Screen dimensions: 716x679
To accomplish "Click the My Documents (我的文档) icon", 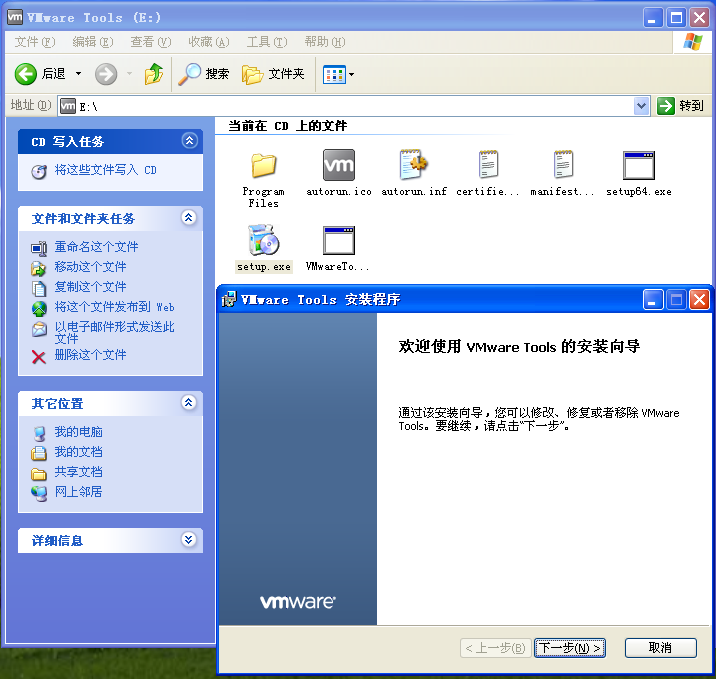I will (x=39, y=453).
